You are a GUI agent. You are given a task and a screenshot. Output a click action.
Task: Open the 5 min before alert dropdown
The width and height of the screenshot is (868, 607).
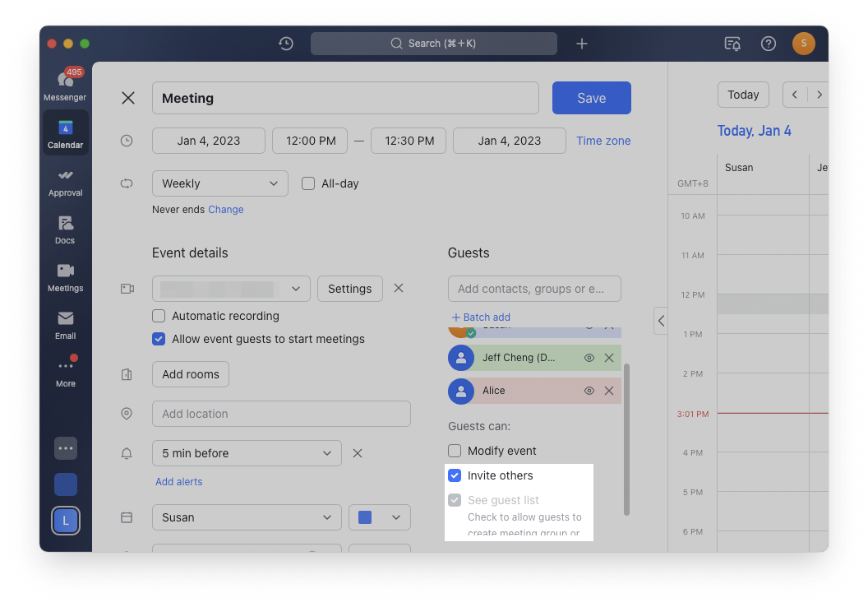(x=246, y=453)
